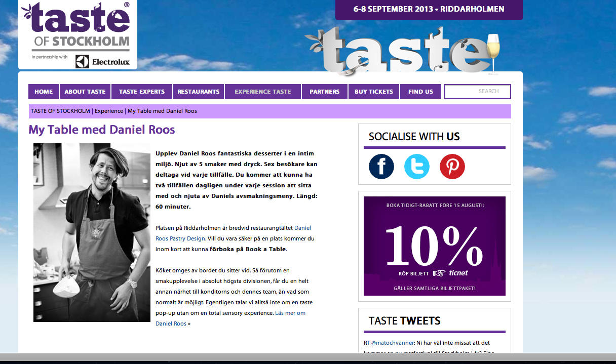616x364 pixels.
Task: Open the TASTE EXPERTS menu
Action: tap(142, 92)
